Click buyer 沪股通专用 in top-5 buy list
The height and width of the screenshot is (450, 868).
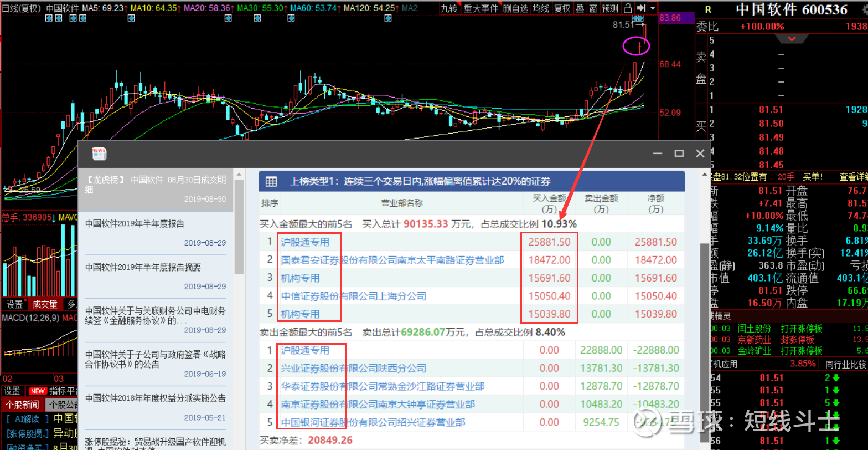pyautogui.click(x=305, y=242)
